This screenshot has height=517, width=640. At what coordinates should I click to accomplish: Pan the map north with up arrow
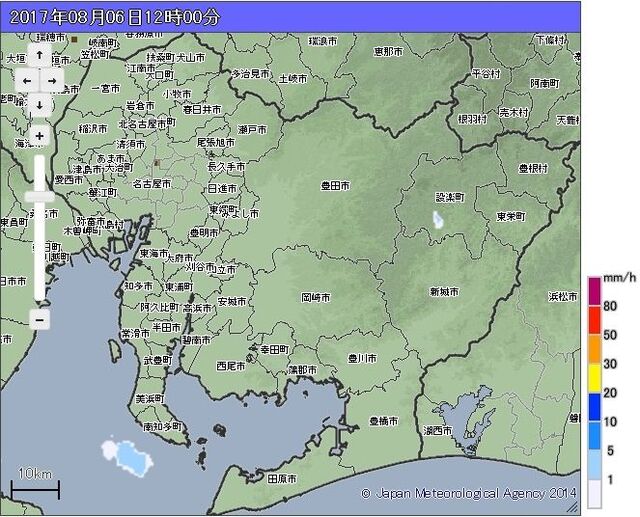pos(40,55)
